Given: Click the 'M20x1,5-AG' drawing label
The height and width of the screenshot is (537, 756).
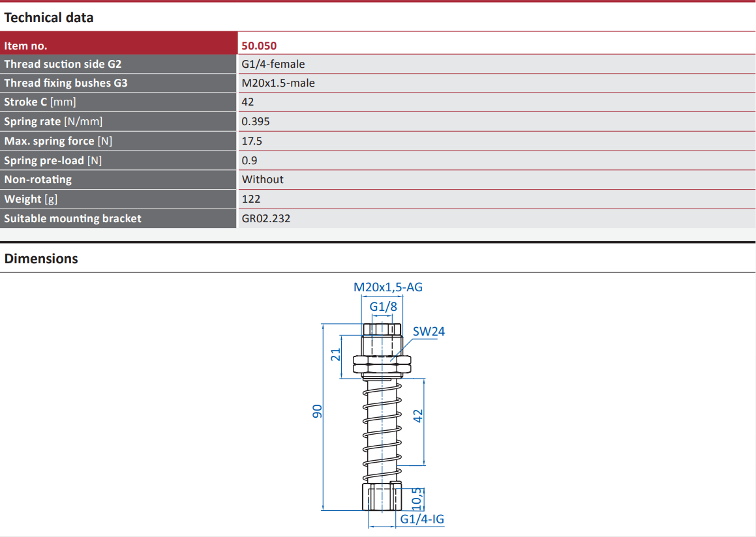Looking at the screenshot, I should pos(388,287).
